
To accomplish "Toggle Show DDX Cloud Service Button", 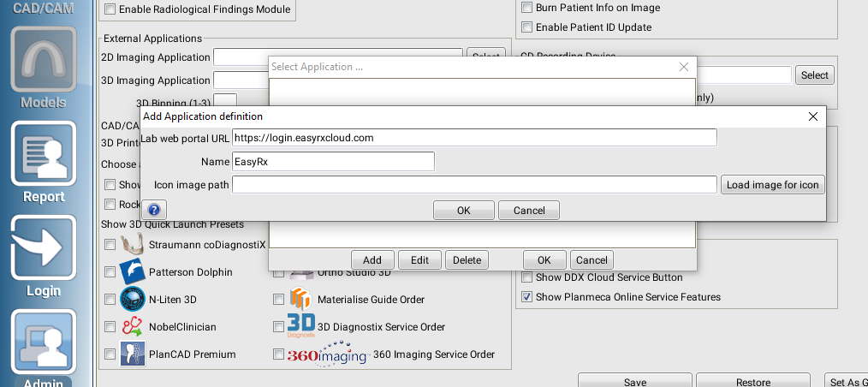I will coord(527,277).
